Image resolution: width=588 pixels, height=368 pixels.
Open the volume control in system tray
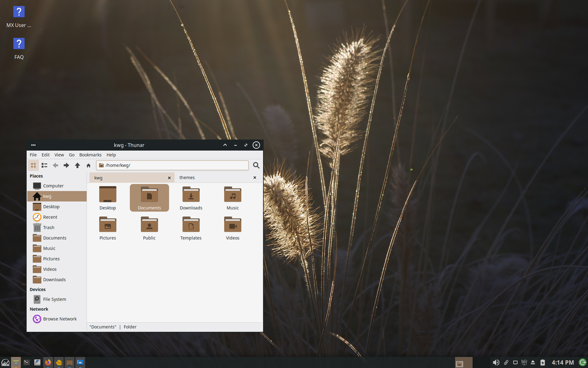[496, 362]
